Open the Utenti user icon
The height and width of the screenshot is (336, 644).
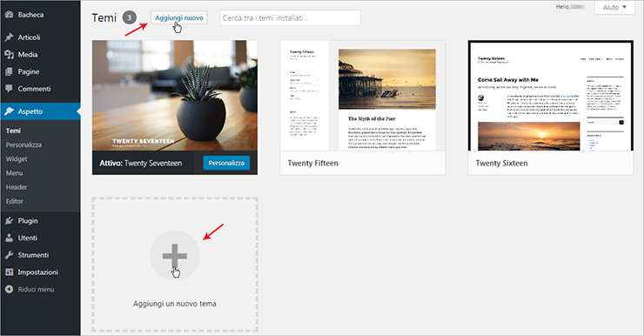9,238
